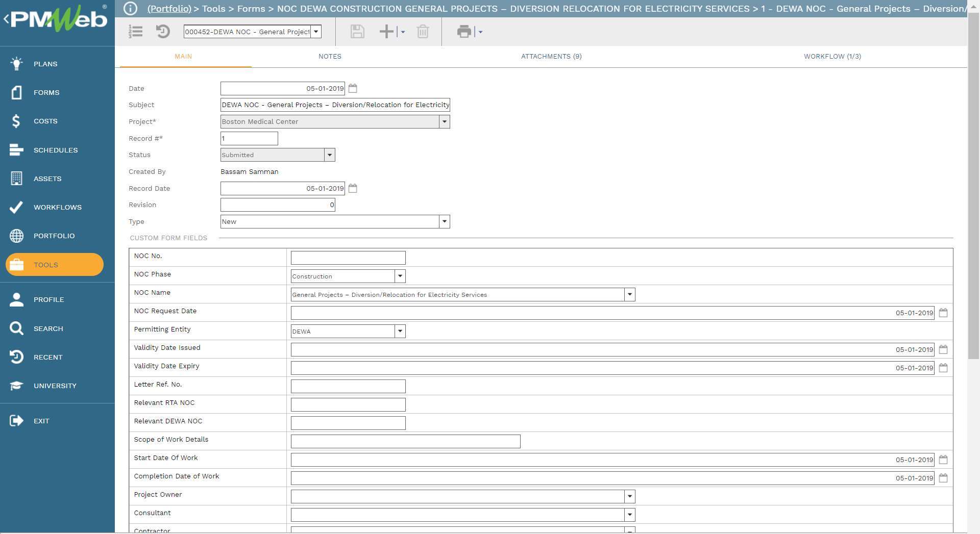This screenshot has height=534, width=980.
Task: Click the history icon in toolbar
Action: [x=163, y=32]
